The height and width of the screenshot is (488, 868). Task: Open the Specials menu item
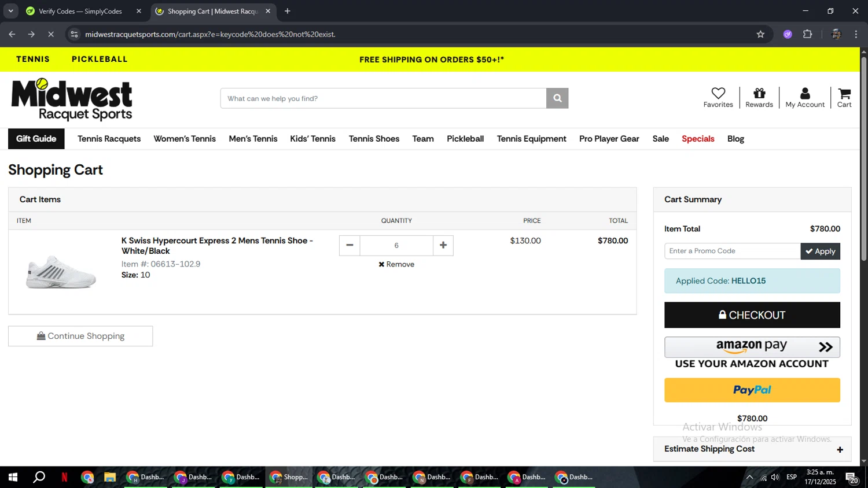[698, 139]
